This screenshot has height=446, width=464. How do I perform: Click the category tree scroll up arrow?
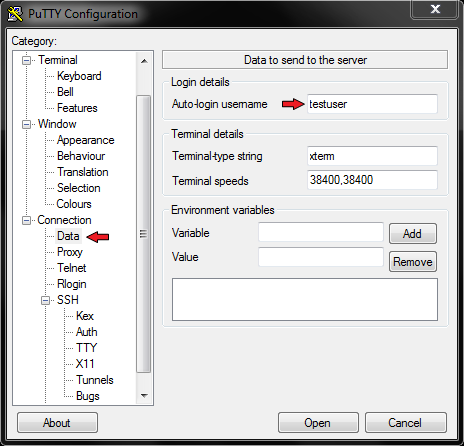coord(144,61)
